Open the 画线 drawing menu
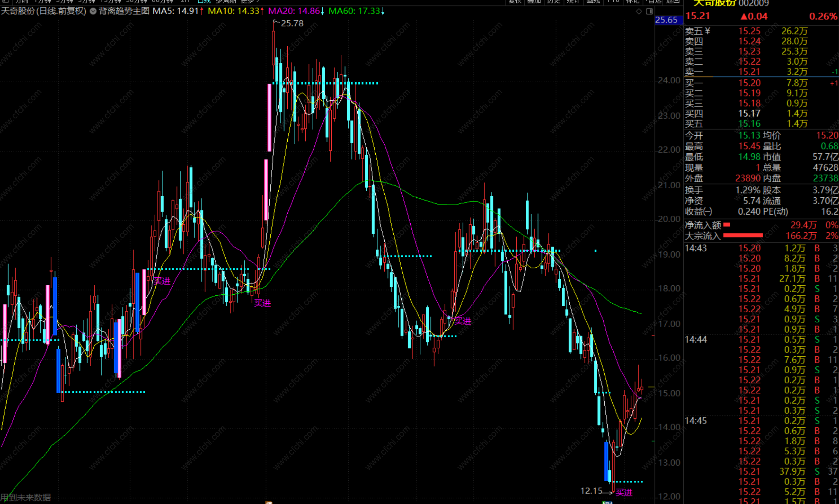The height and width of the screenshot is (504, 839). 593,2
